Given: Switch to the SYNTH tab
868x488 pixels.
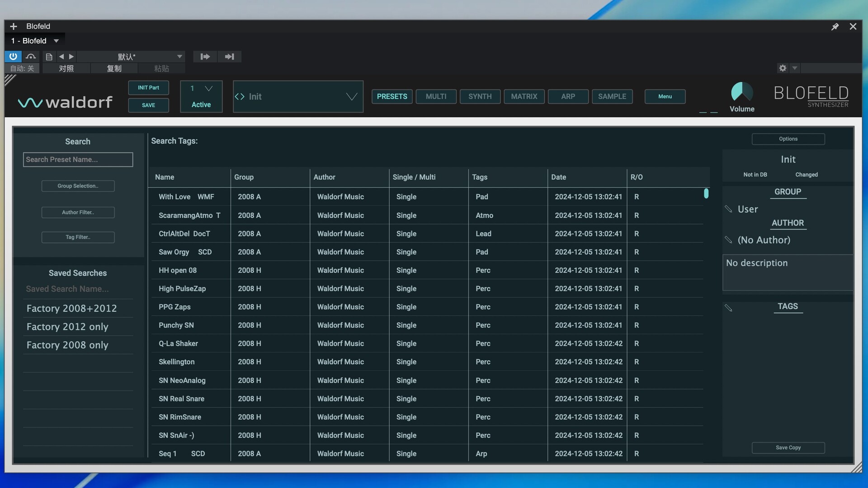Looking at the screenshot, I should coord(480,97).
